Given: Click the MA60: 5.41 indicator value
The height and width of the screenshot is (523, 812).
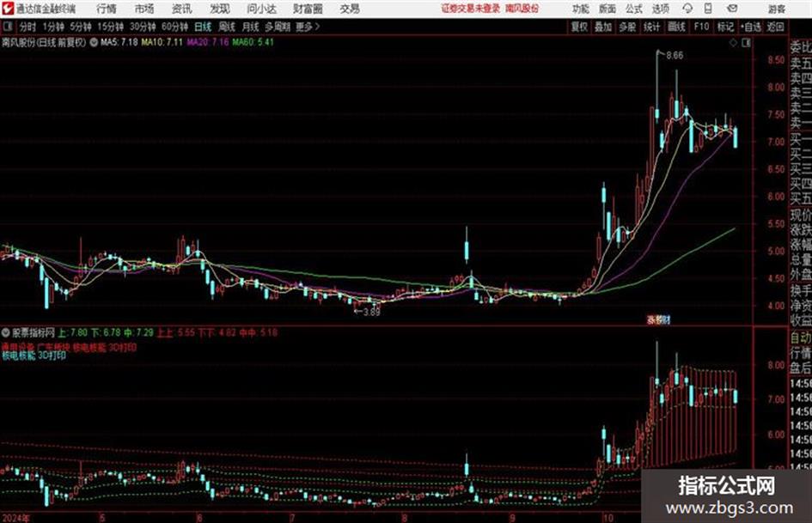Looking at the screenshot, I should coord(253,42).
